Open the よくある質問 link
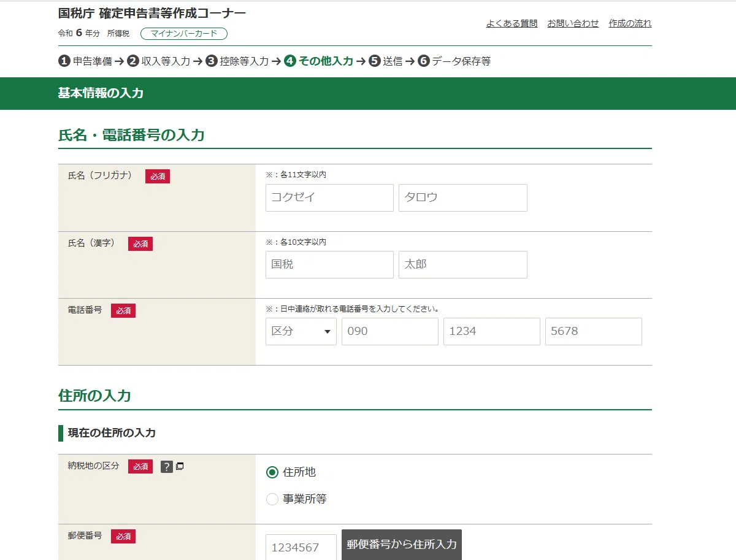 (x=512, y=23)
